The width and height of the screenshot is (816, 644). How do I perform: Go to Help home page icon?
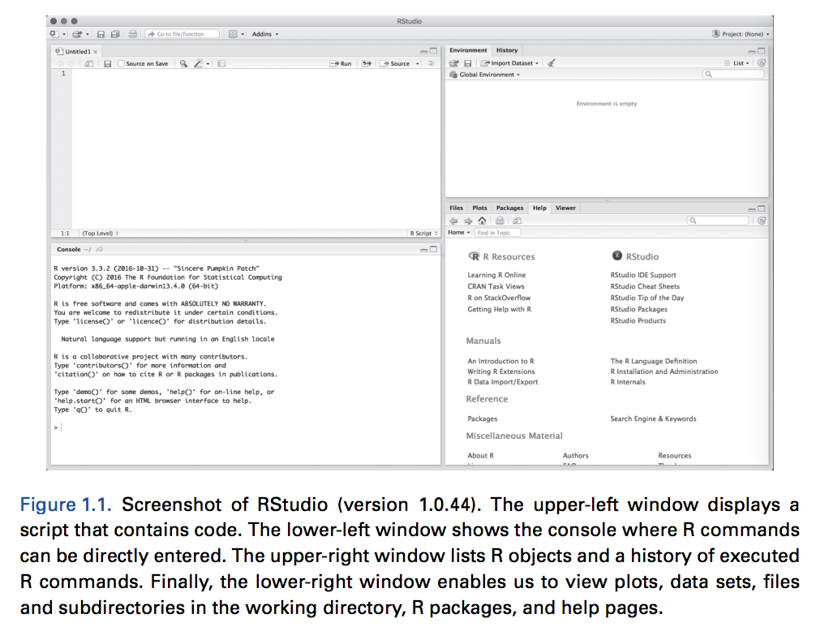click(x=483, y=221)
